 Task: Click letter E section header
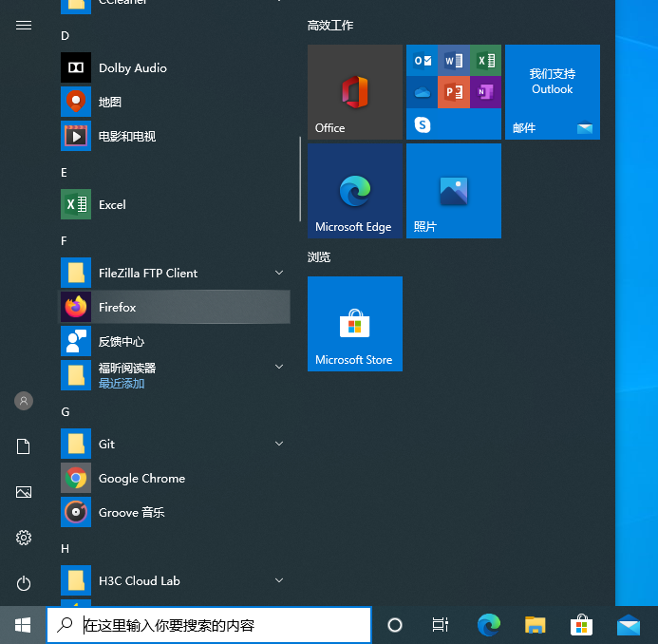(x=64, y=173)
